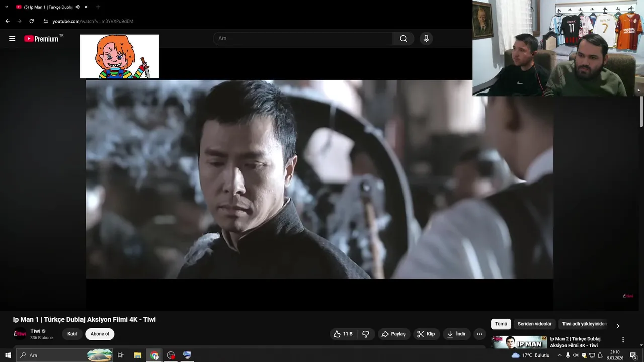Open the notification center icon
The width and height of the screenshot is (644, 362).
click(633, 355)
